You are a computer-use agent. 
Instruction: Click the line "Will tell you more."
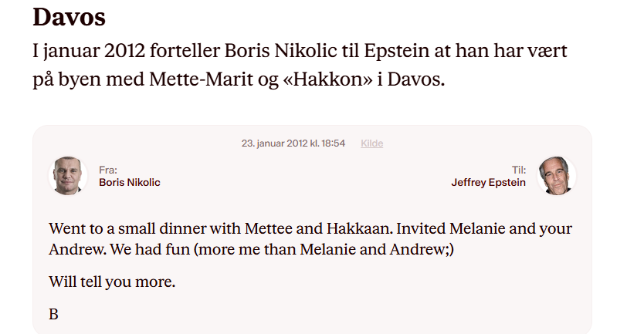112,282
